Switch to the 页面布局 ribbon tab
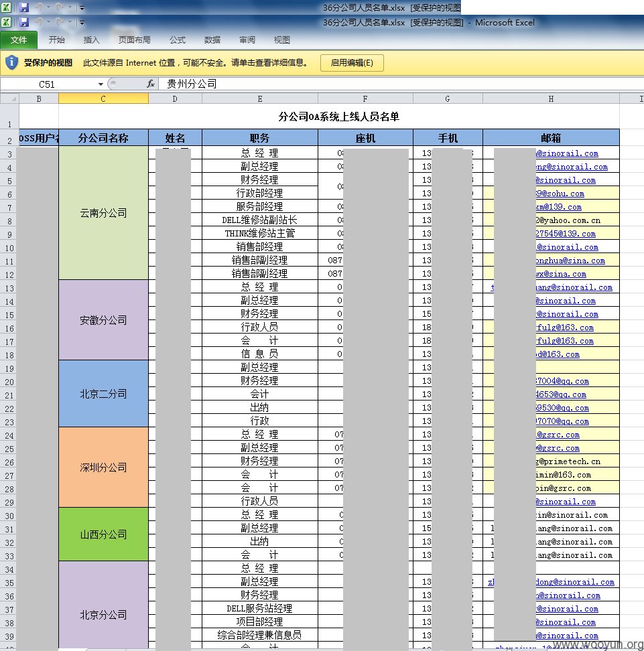The width and height of the screenshot is (644, 651). 134,40
